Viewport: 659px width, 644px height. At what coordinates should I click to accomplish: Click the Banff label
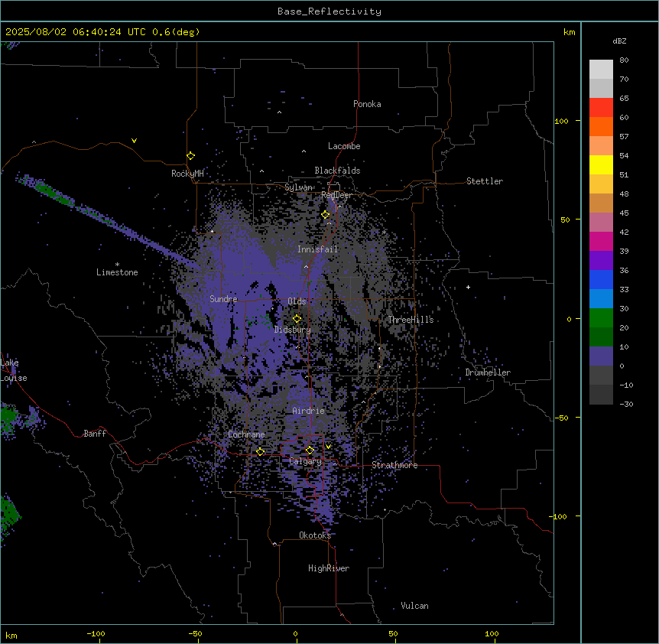95,434
